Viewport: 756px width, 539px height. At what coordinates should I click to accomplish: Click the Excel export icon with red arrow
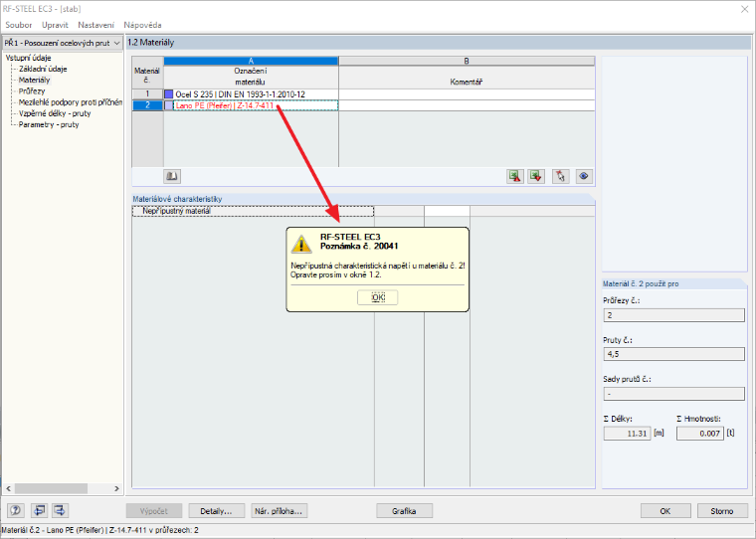pos(515,176)
